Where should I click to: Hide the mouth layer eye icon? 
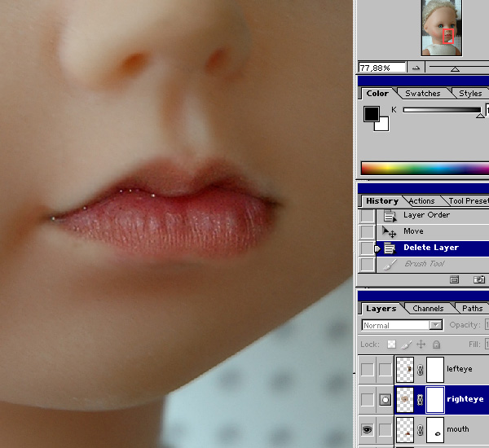click(x=367, y=430)
